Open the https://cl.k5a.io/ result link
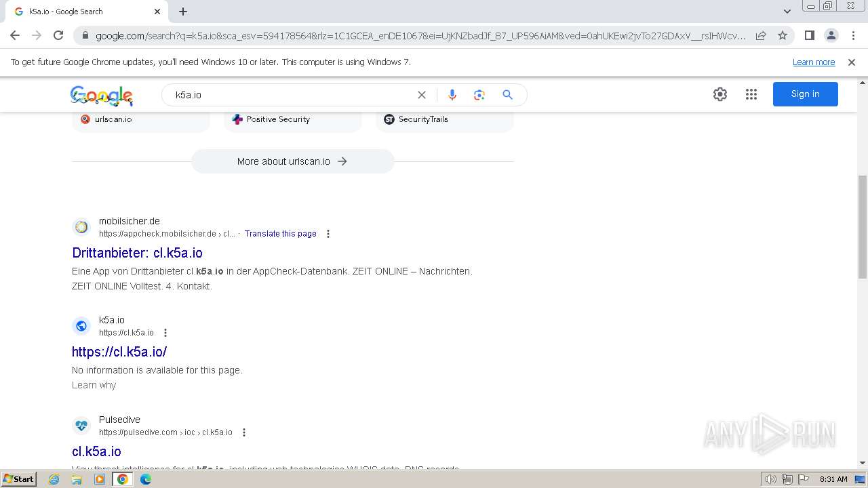868x488 pixels. tap(119, 352)
